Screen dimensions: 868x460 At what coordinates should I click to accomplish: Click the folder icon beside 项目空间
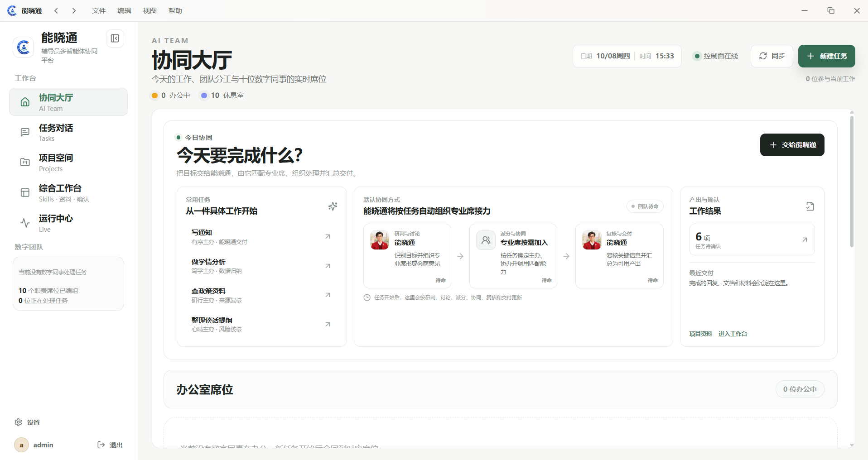[25, 162]
